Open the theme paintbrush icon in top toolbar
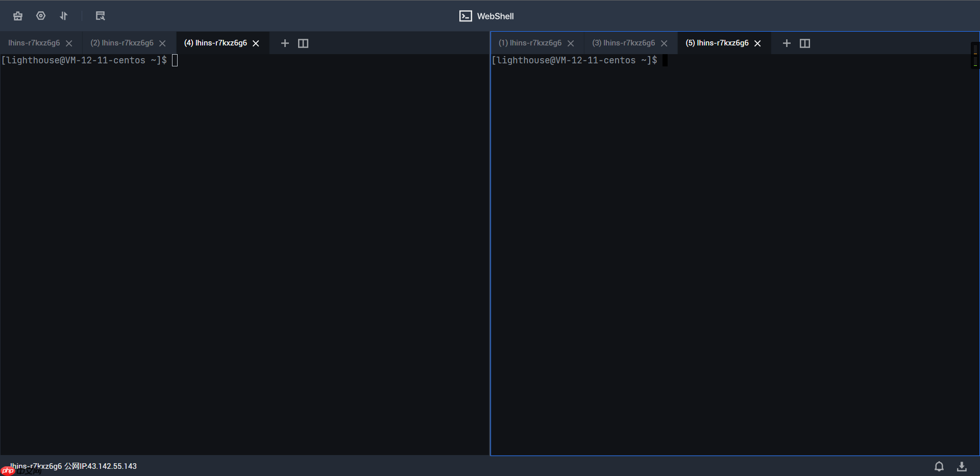Image resolution: width=980 pixels, height=476 pixels. point(18,16)
